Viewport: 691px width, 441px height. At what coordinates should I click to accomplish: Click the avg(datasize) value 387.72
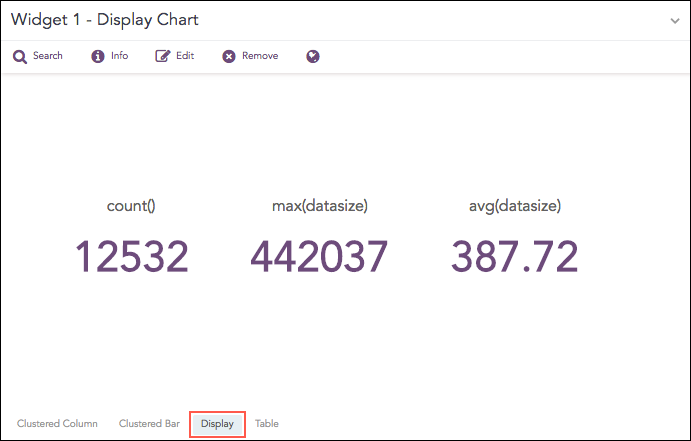[514, 257]
